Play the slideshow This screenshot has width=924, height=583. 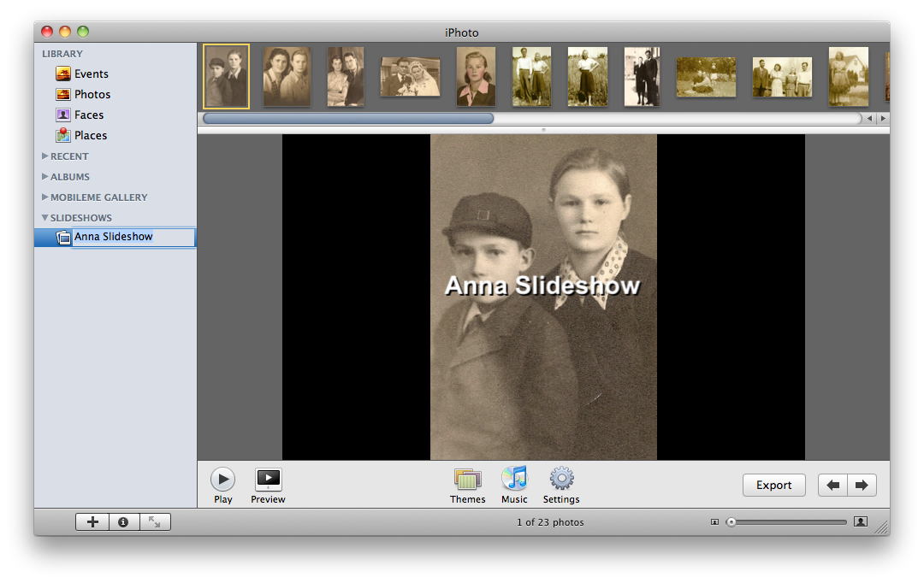(x=222, y=480)
